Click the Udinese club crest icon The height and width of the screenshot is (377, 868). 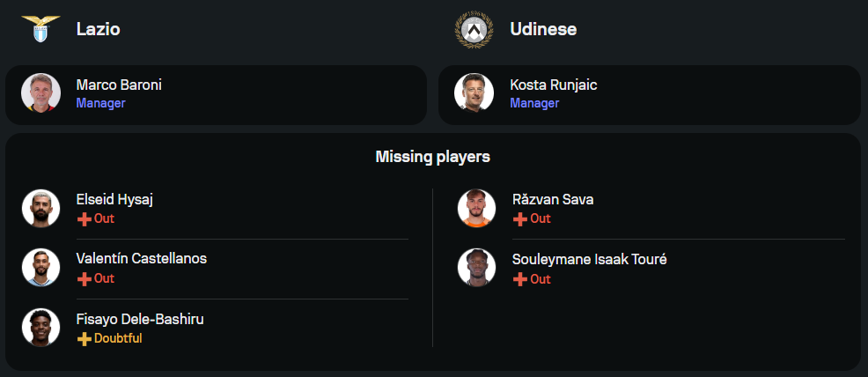[474, 29]
